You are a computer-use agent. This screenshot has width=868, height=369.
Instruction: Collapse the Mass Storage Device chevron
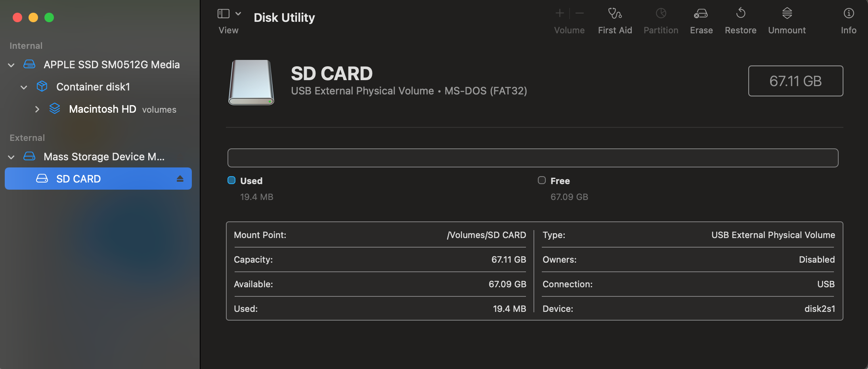point(11,157)
